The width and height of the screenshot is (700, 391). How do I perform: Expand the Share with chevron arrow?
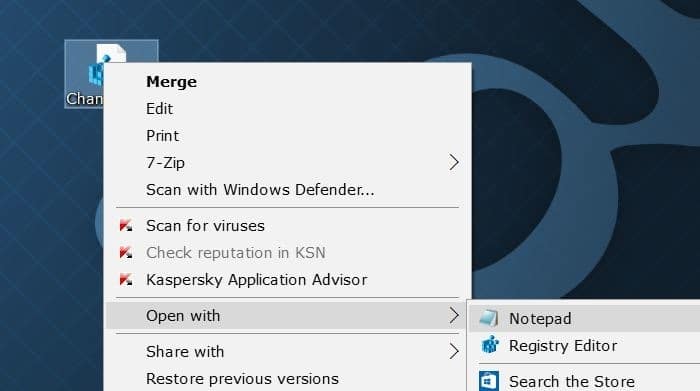click(x=454, y=352)
